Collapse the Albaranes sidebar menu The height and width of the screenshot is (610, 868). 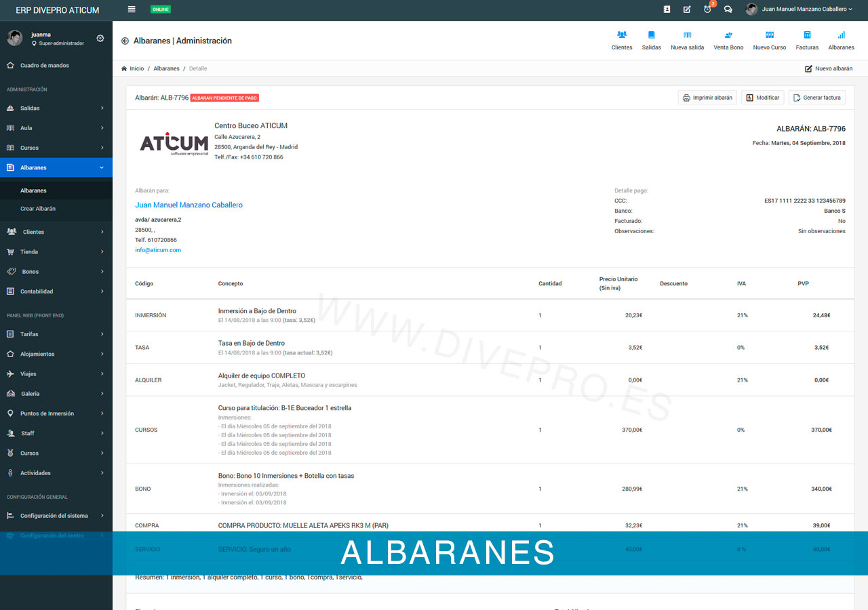pos(56,167)
